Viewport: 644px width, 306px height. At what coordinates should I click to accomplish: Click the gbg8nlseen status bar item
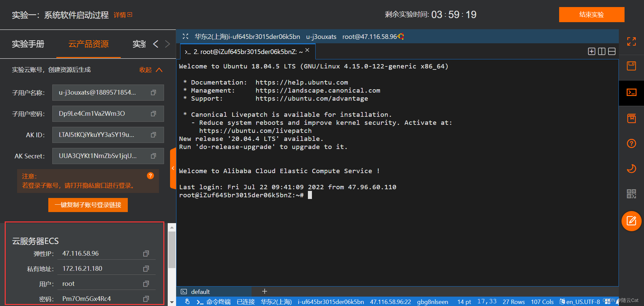[432, 302]
